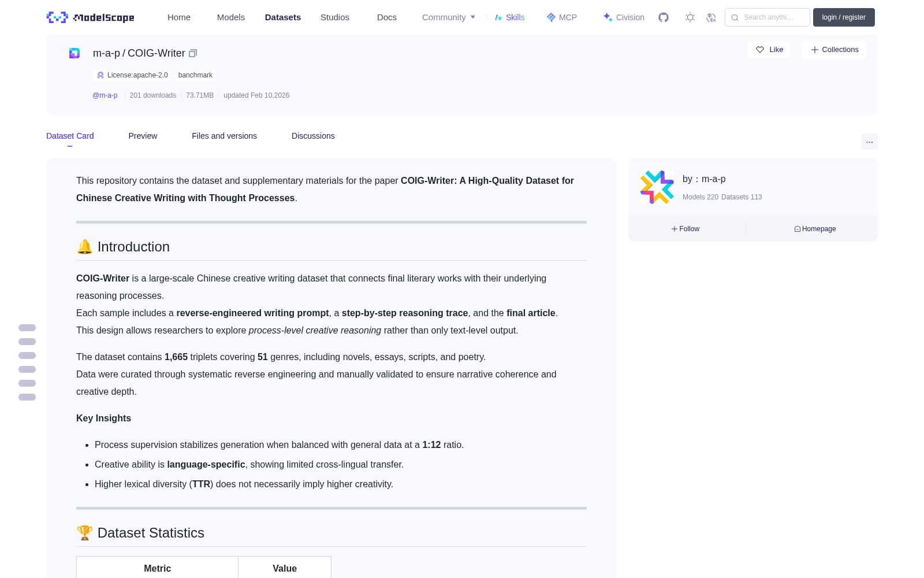Click the MCP diamond icon
The image size is (924, 578).
click(x=551, y=17)
